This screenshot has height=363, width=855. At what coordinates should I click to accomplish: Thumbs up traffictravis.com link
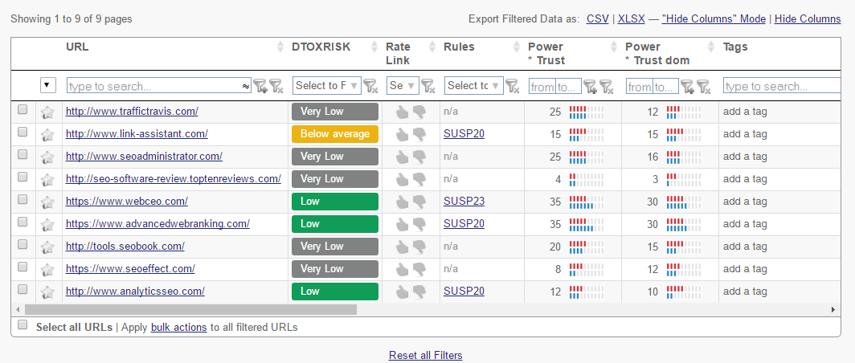coord(402,112)
